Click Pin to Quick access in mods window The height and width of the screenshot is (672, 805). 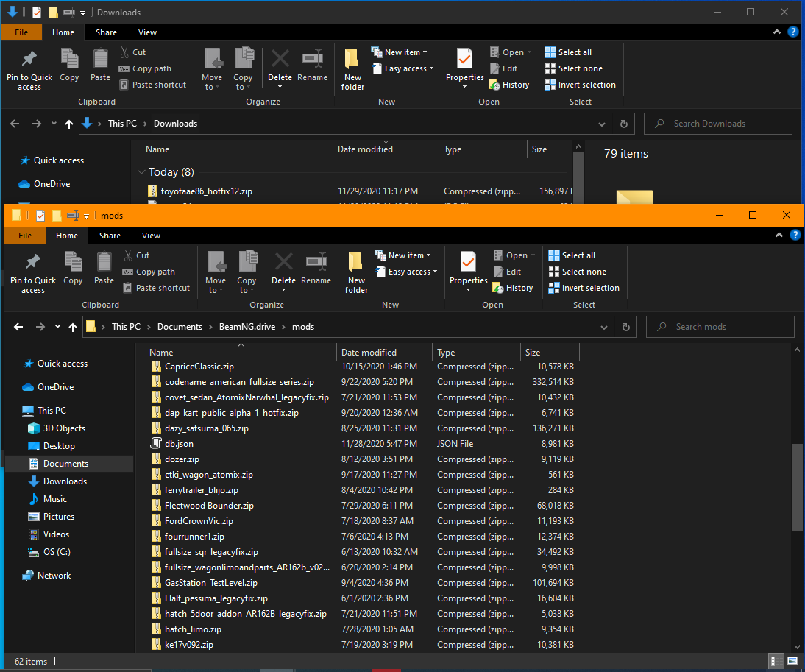pos(33,272)
